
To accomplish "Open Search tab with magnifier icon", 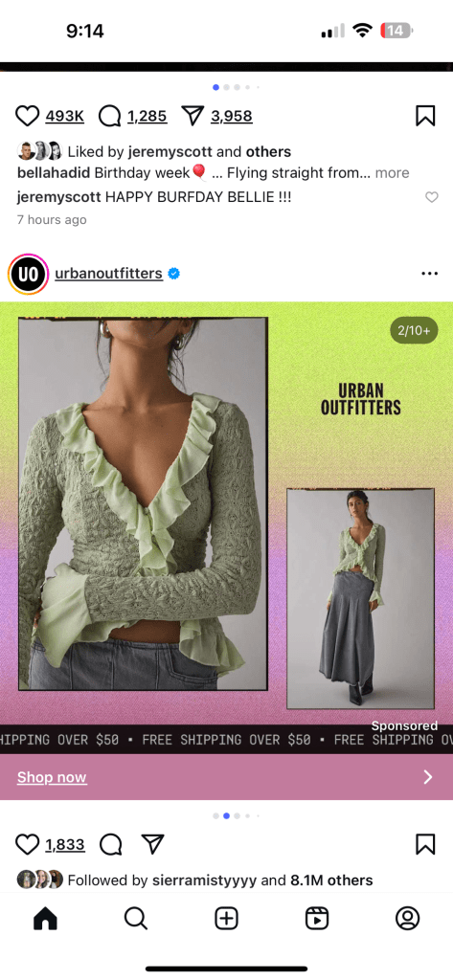I will tap(136, 918).
